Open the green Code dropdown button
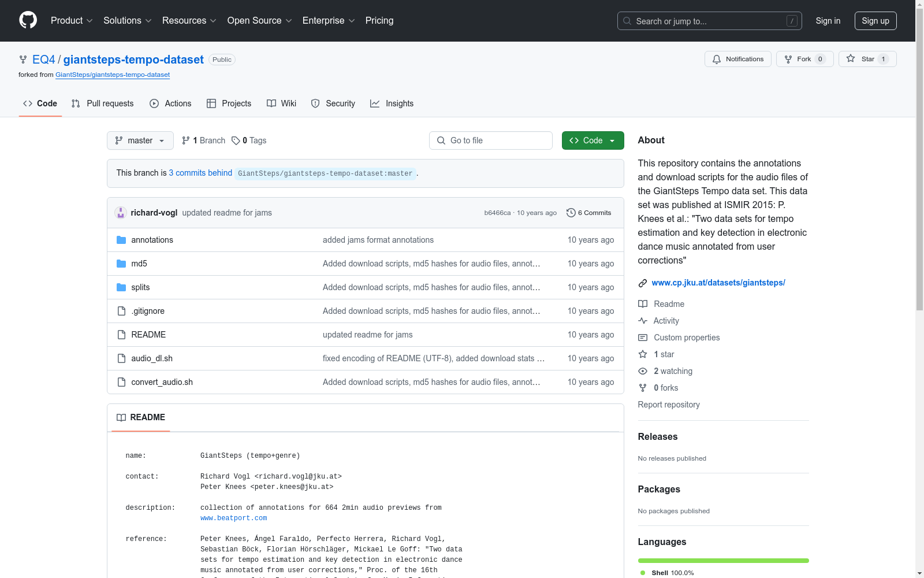The width and height of the screenshot is (924, 578). [593, 140]
